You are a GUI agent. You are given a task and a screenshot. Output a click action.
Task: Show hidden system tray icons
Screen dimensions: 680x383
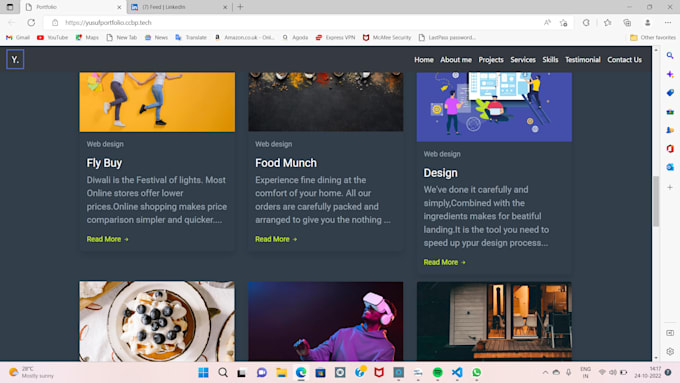pyautogui.click(x=545, y=373)
